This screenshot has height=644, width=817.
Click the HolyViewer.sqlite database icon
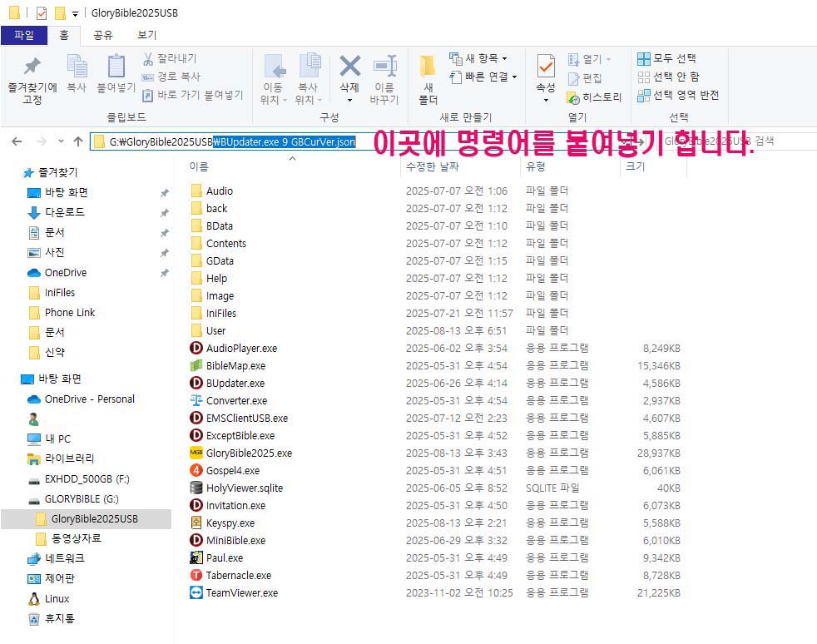tap(196, 488)
